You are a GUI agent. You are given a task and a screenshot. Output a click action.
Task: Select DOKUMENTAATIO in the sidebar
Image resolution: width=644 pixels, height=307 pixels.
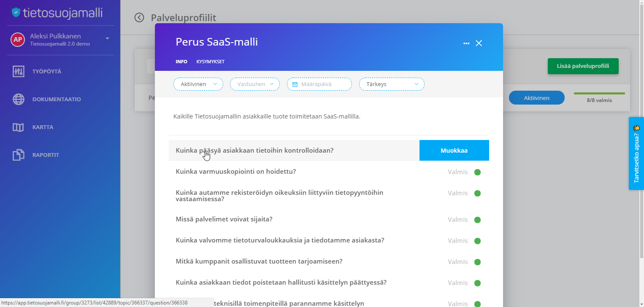[57, 100]
